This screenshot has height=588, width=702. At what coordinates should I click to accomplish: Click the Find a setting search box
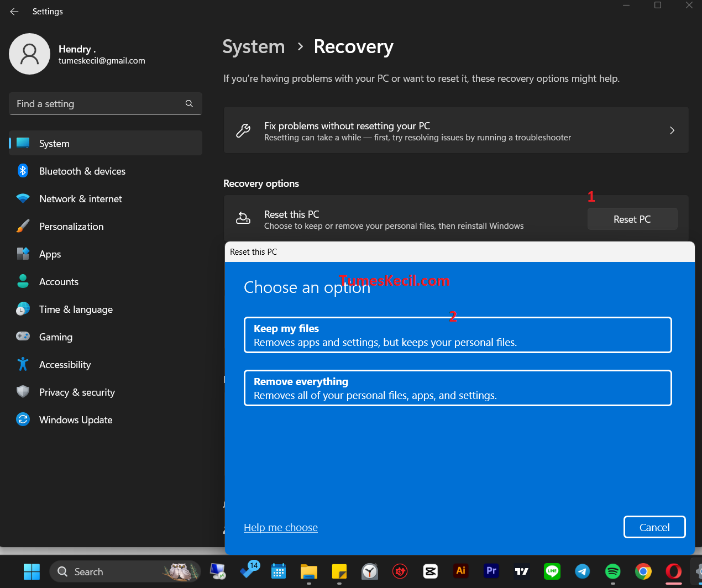(105, 103)
